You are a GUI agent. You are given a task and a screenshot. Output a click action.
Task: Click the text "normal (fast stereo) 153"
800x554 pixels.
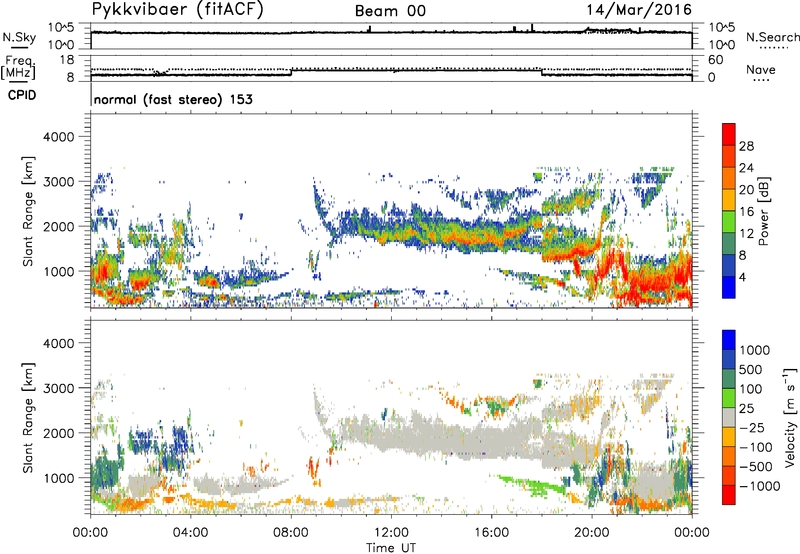pos(173,99)
